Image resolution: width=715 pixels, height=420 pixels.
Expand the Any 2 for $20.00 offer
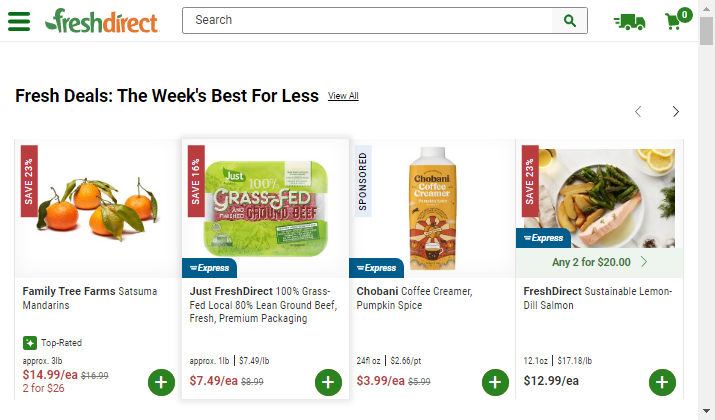[x=599, y=263]
